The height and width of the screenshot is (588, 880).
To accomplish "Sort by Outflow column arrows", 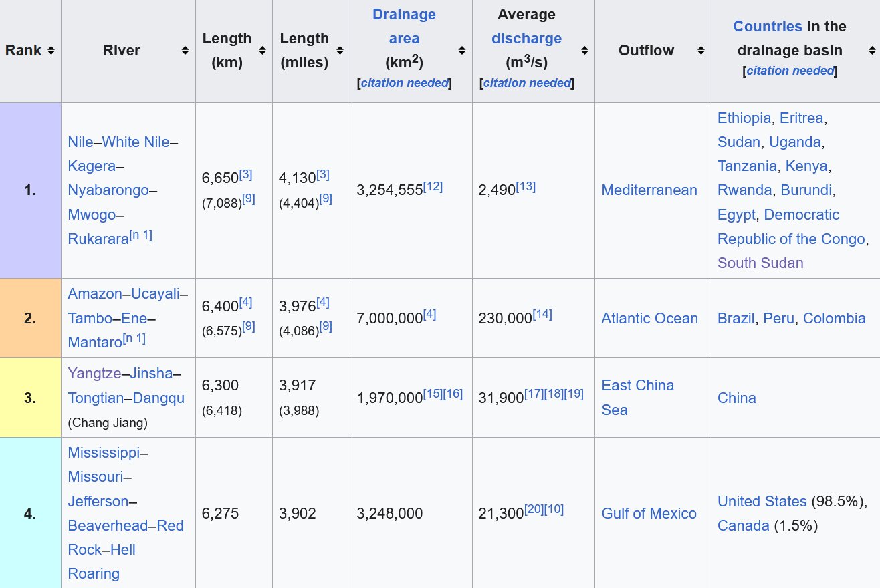I will click(x=701, y=51).
